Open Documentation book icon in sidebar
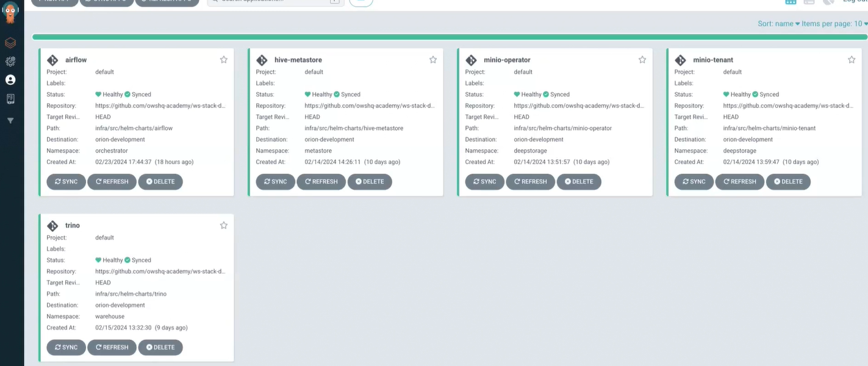868x366 pixels. click(x=10, y=99)
